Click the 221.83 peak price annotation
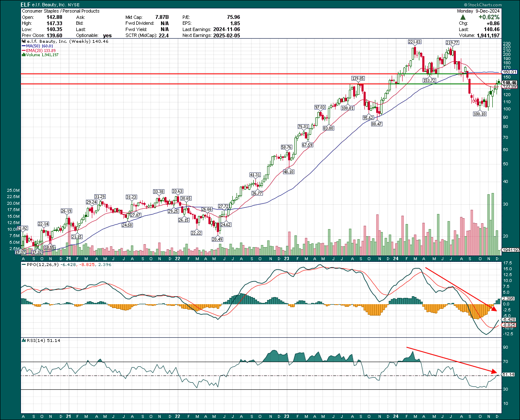 point(414,42)
